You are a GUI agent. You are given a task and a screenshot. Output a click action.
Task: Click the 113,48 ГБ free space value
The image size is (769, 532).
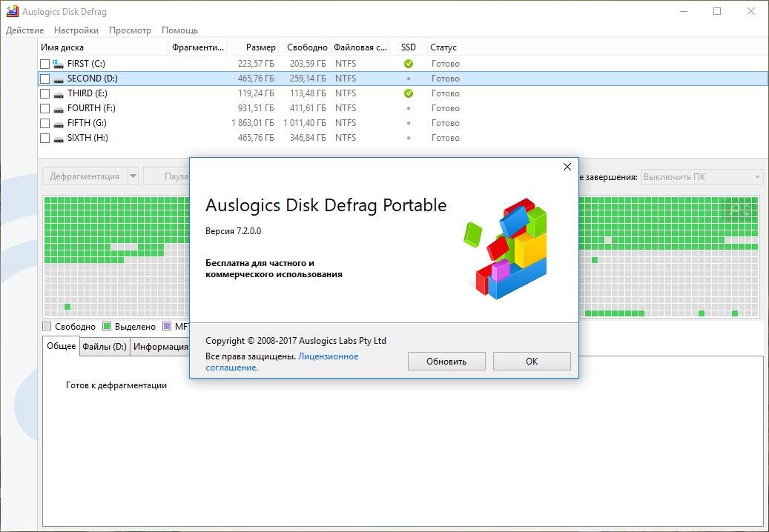tap(308, 93)
